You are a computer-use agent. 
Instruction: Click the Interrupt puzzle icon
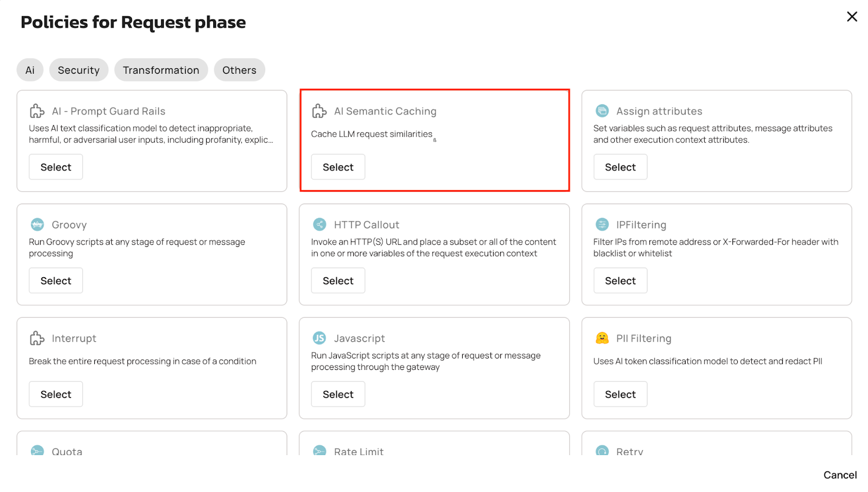[37, 338]
